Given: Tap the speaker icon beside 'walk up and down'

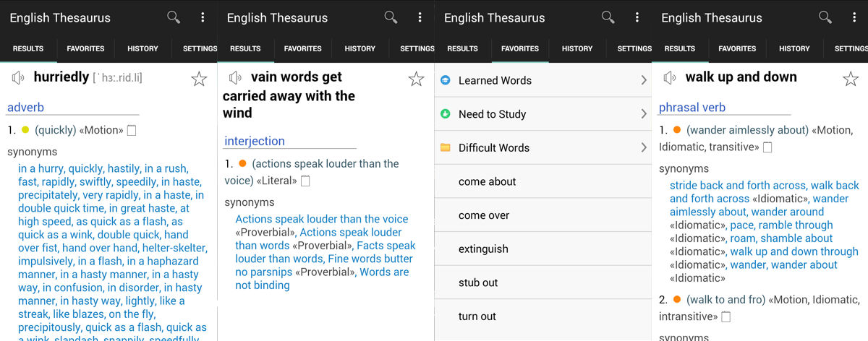Looking at the screenshot, I should click(x=670, y=78).
